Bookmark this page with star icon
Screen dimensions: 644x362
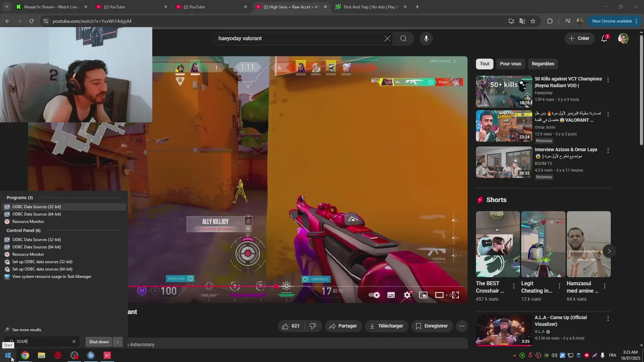[x=533, y=21]
